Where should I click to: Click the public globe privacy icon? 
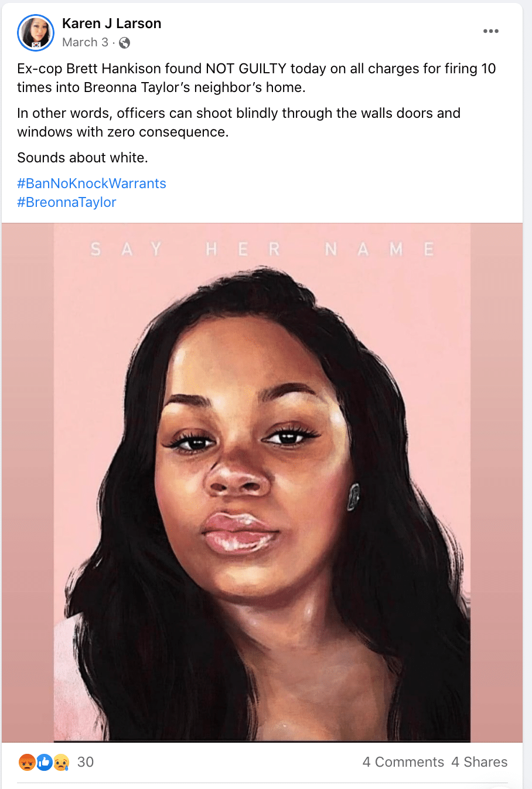coord(124,43)
